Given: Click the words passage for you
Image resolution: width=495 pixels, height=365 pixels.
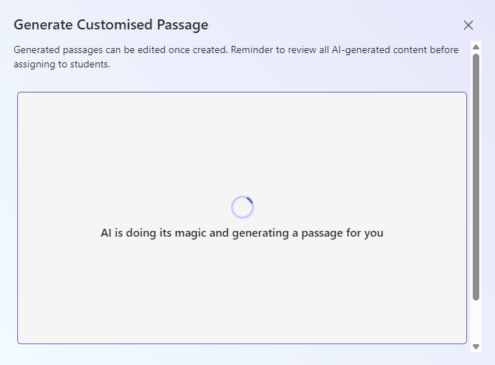Looking at the screenshot, I should [x=342, y=233].
